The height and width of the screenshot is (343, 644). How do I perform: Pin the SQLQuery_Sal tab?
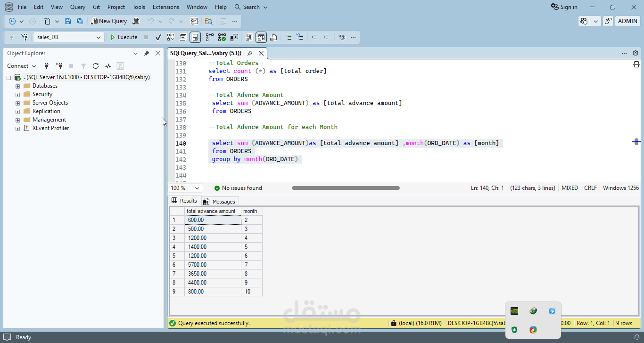coord(250,53)
